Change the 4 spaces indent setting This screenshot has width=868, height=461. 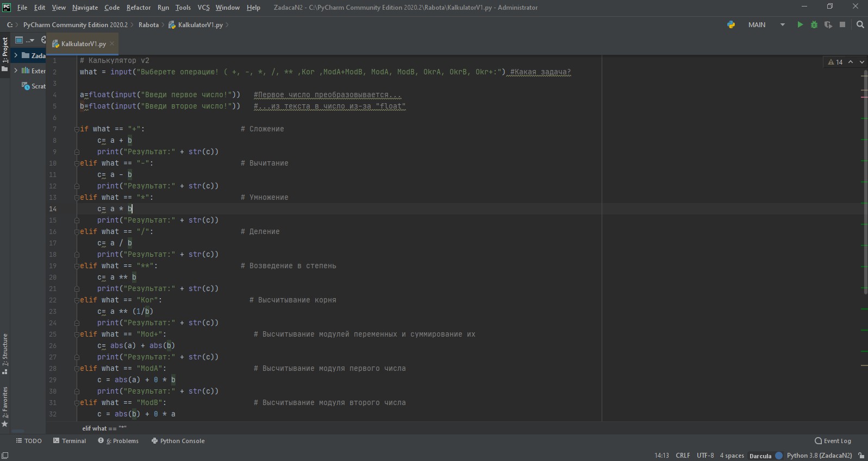(x=732, y=456)
